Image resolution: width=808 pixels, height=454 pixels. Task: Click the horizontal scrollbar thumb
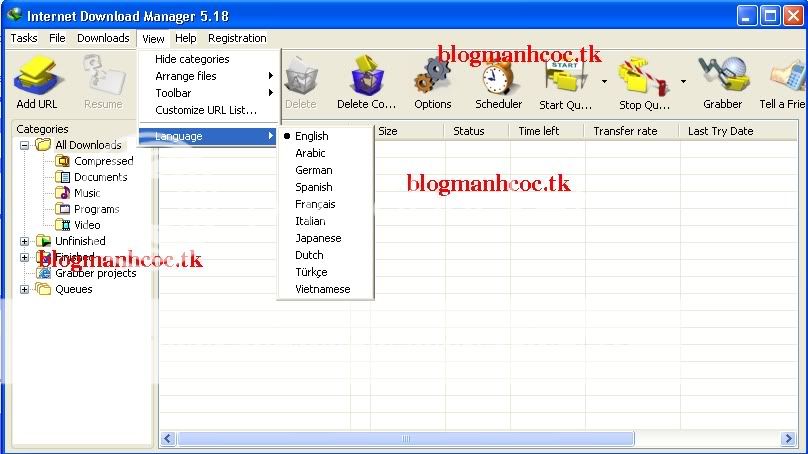click(406, 439)
